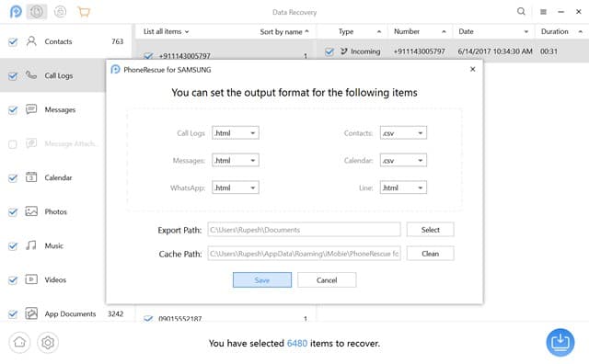Image resolution: width=589 pixels, height=364 pixels.
Task: Select Calendar category in sidebar
Action: (x=52, y=177)
